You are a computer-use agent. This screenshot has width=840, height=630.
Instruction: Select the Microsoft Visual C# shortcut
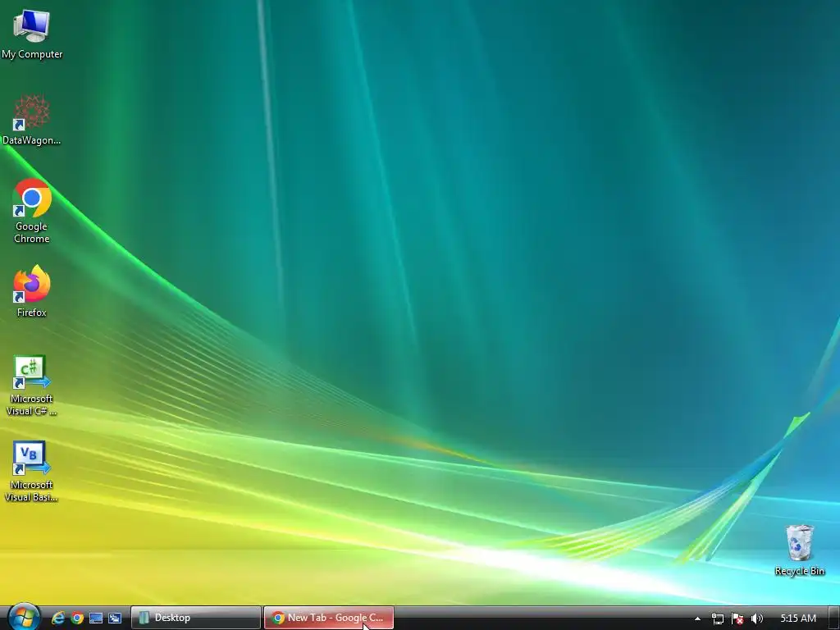(32, 386)
